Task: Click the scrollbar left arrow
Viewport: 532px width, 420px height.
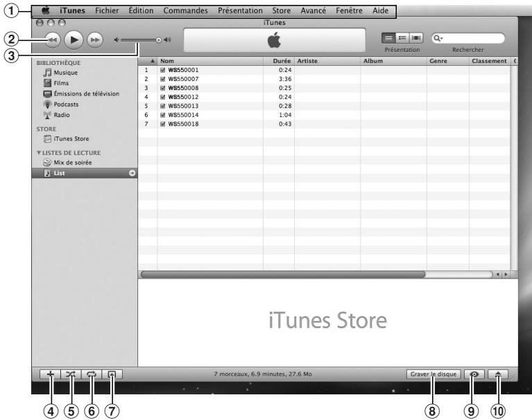Action: click(x=498, y=274)
